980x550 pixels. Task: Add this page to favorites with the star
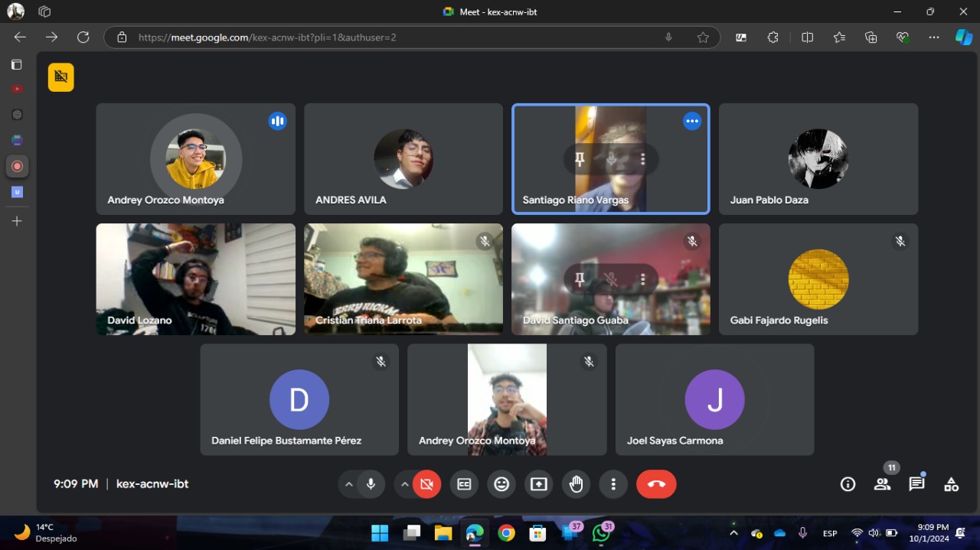coord(703,37)
